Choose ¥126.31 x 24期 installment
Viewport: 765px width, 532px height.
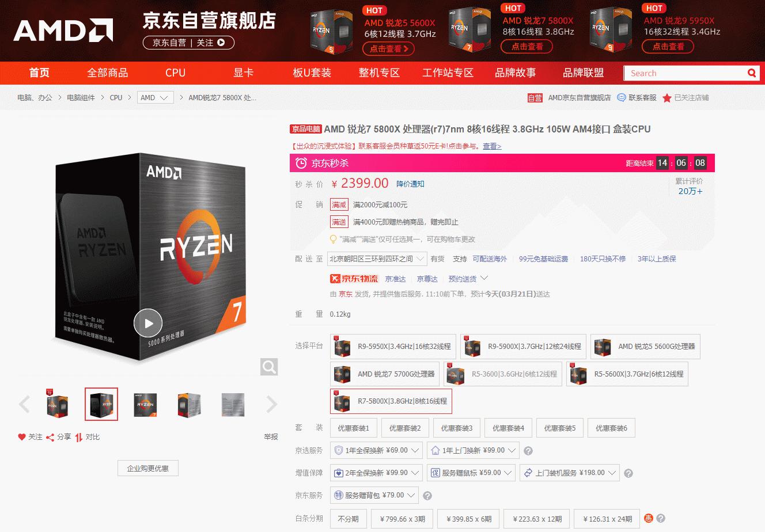click(607, 519)
